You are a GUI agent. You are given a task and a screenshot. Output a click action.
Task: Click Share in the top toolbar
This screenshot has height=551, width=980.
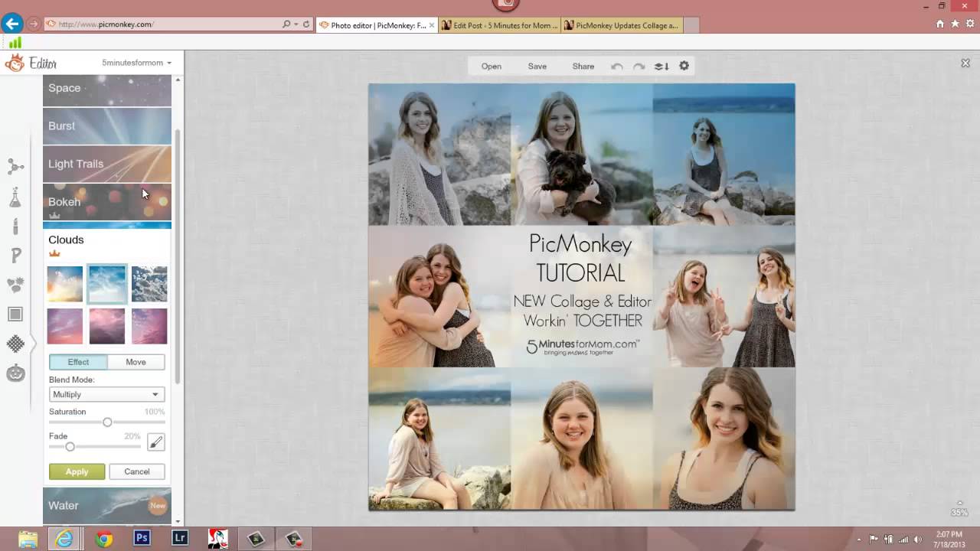(583, 67)
